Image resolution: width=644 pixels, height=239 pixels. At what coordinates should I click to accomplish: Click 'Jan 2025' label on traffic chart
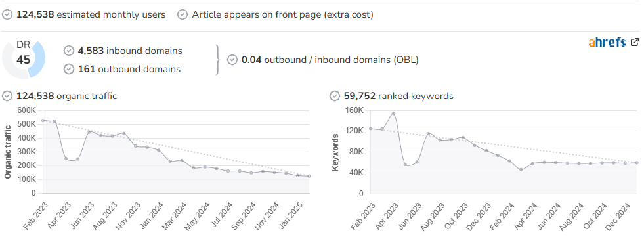[292, 215]
